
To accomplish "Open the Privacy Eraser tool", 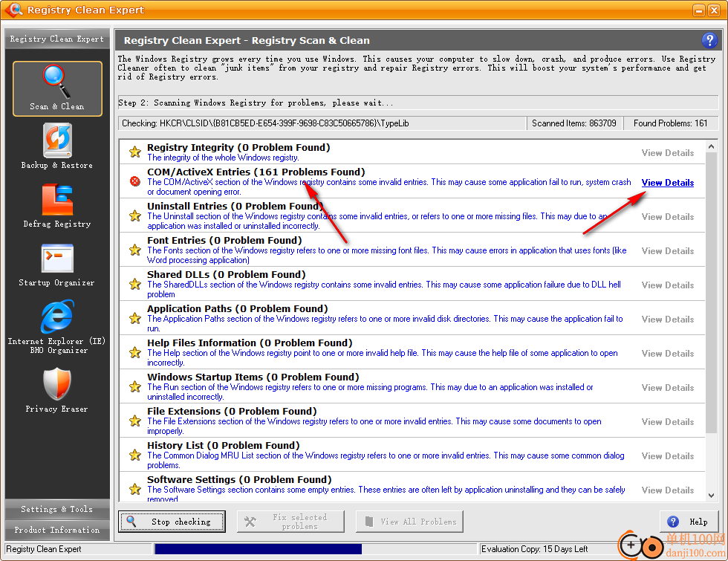I will coord(58,390).
